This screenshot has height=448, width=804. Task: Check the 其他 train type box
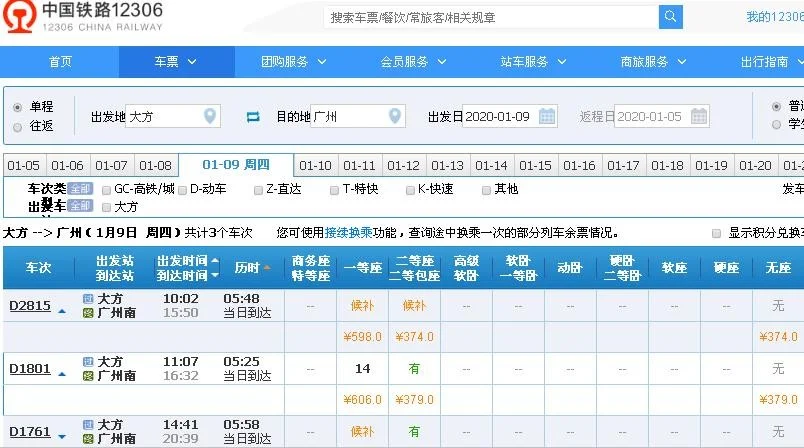[x=486, y=190]
